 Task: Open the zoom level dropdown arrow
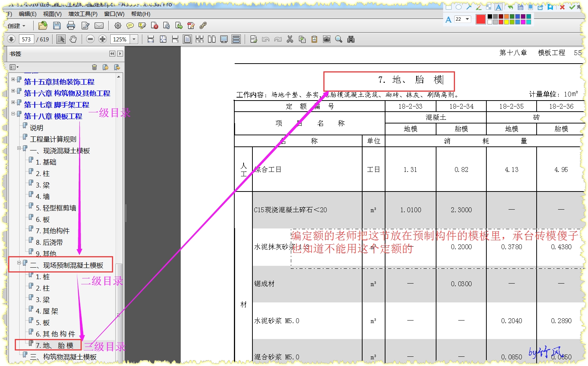tap(134, 39)
